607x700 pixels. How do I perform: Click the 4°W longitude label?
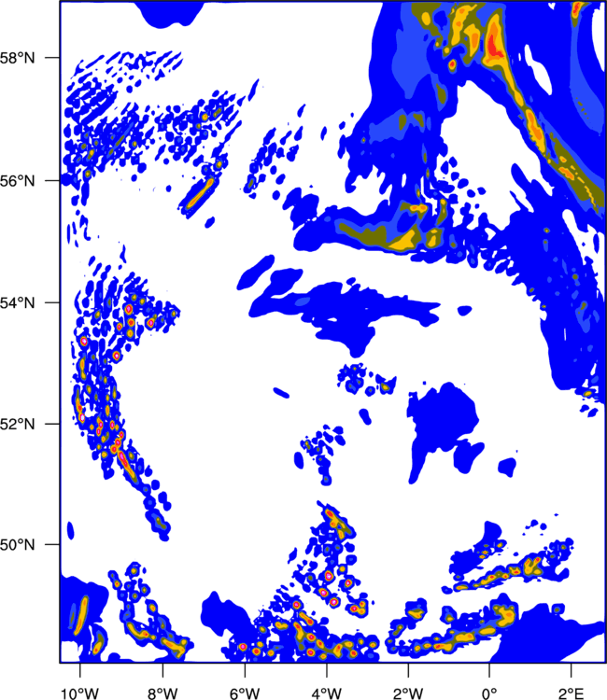[327, 693]
